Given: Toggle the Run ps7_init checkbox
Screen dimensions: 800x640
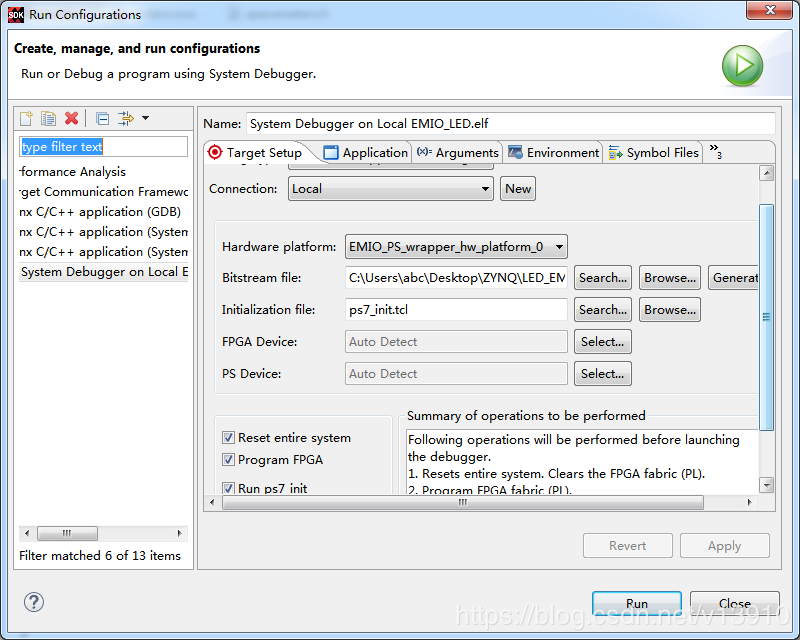Looking at the screenshot, I should 229,489.
